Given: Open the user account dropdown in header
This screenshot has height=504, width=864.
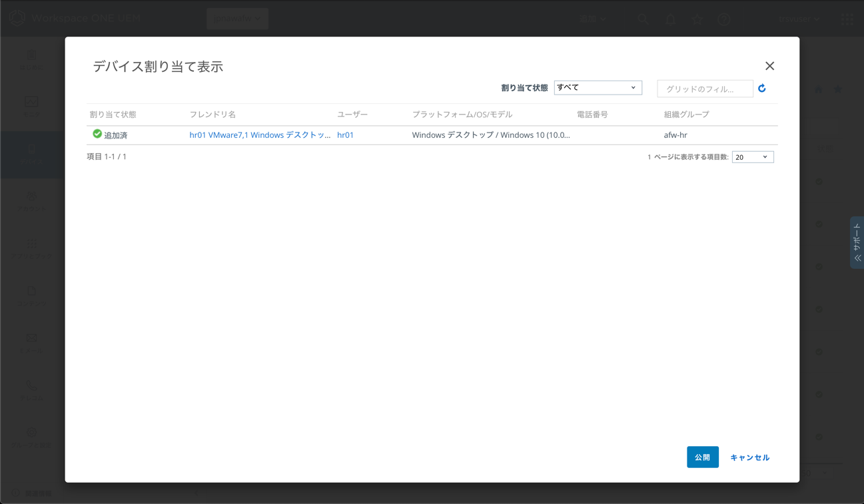Looking at the screenshot, I should coord(799,19).
